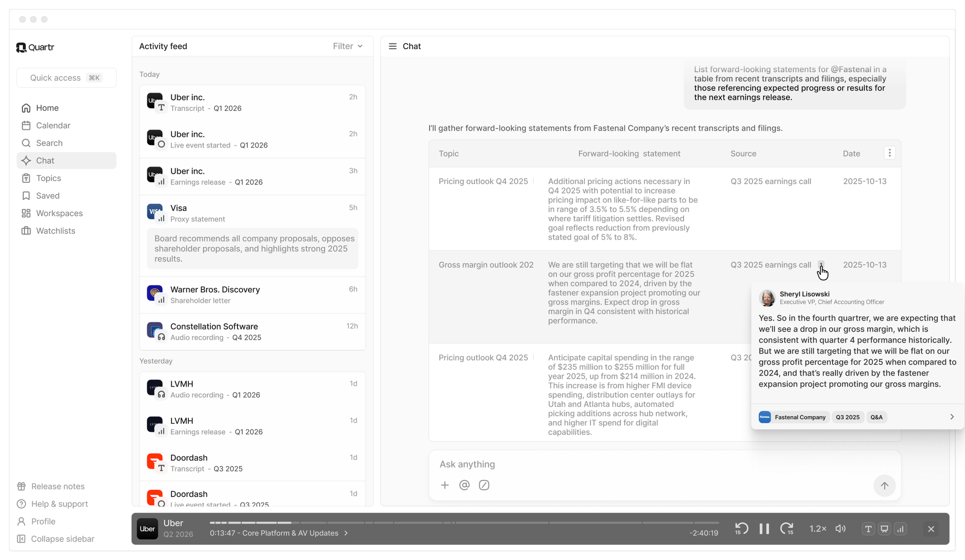
Task: Open the Release notes link
Action: [x=58, y=486]
